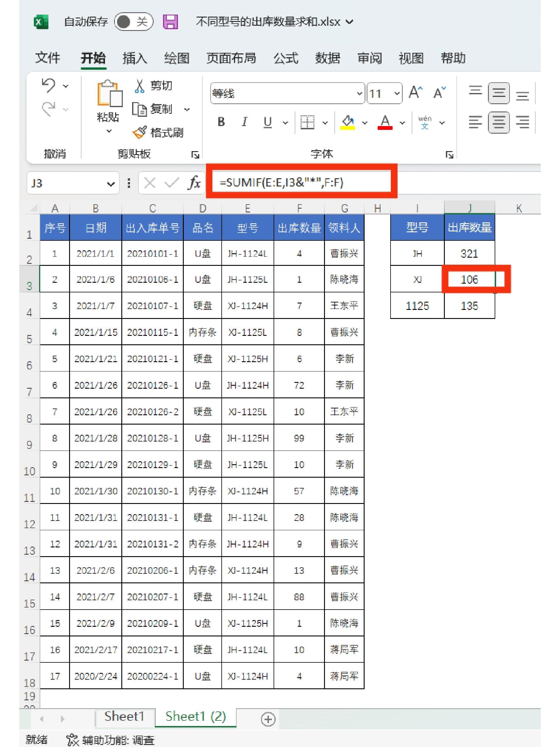The image size is (560, 747).
Task: Click the formula bar cancel X
Action: [150, 183]
